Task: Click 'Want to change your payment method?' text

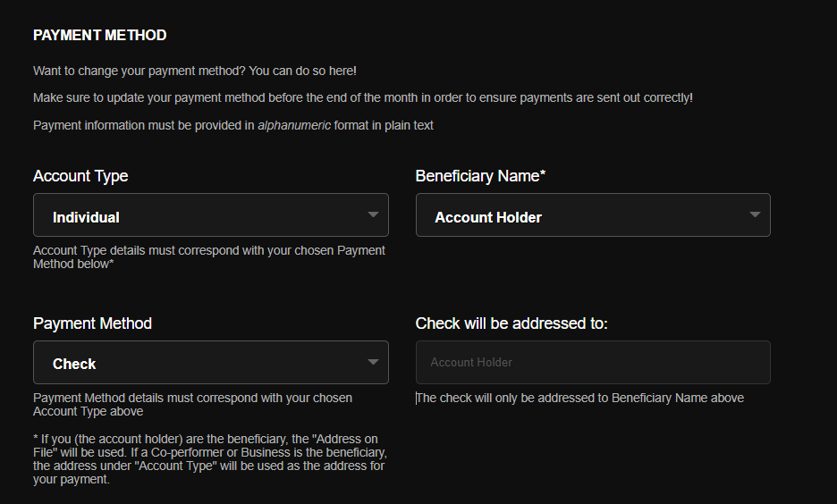Action: click(x=139, y=71)
